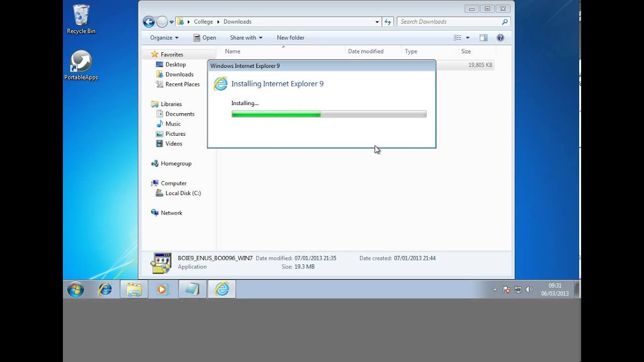Image resolution: width=644 pixels, height=362 pixels.
Task: Focus the Search Downloads box
Action: [x=449, y=22]
